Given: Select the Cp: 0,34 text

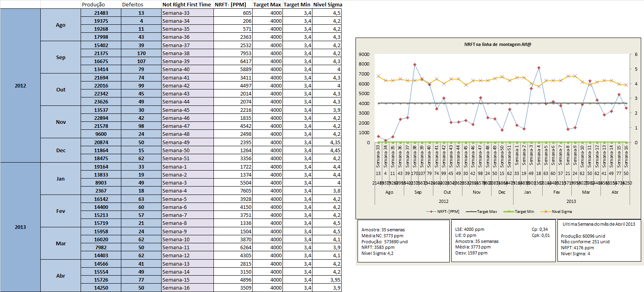Looking at the screenshot, I should pyautogui.click(x=540, y=229).
